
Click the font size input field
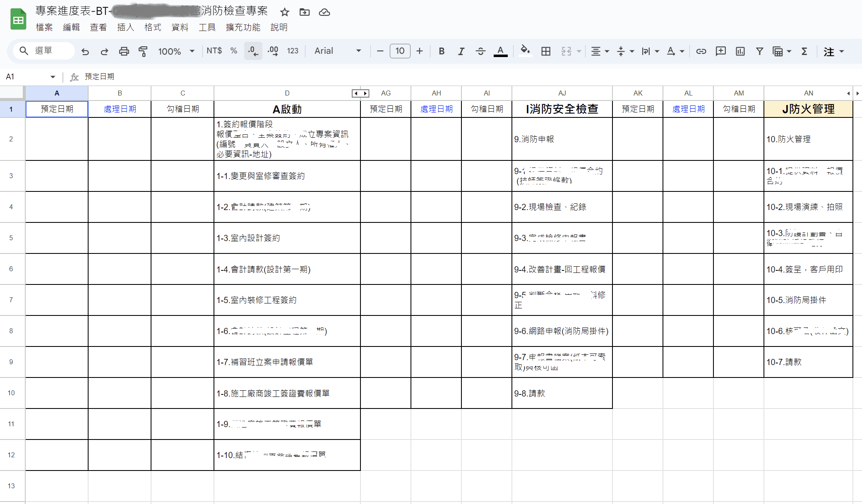point(400,51)
